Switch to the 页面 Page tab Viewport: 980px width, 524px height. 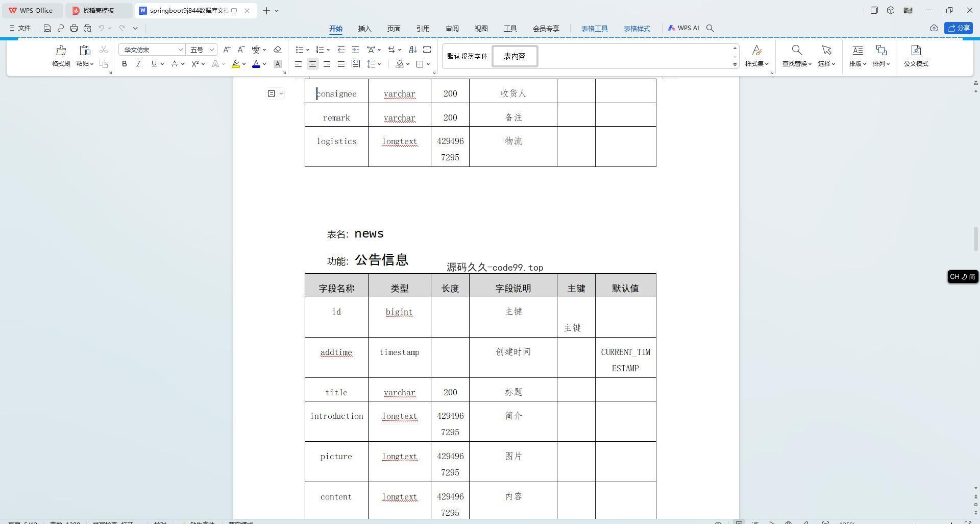pos(394,29)
